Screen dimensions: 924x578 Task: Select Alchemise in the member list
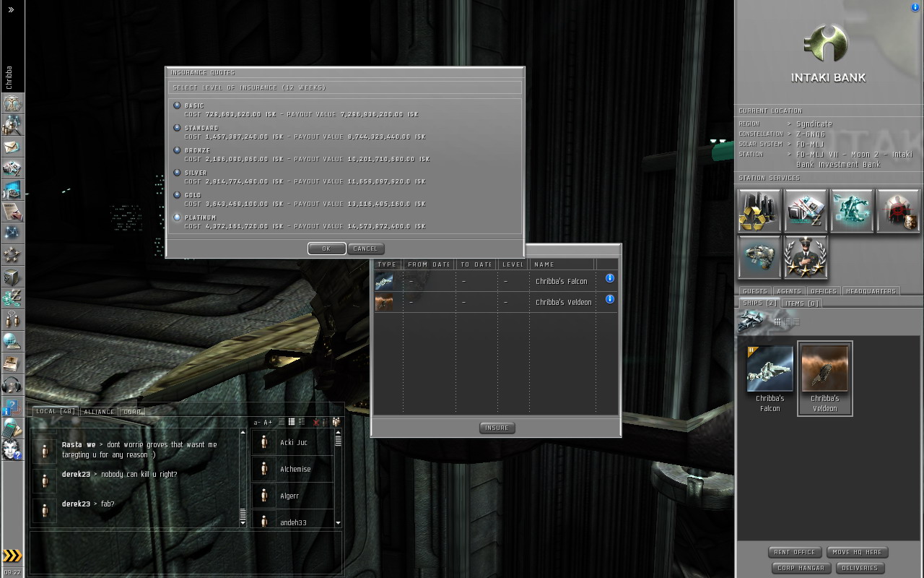point(292,469)
